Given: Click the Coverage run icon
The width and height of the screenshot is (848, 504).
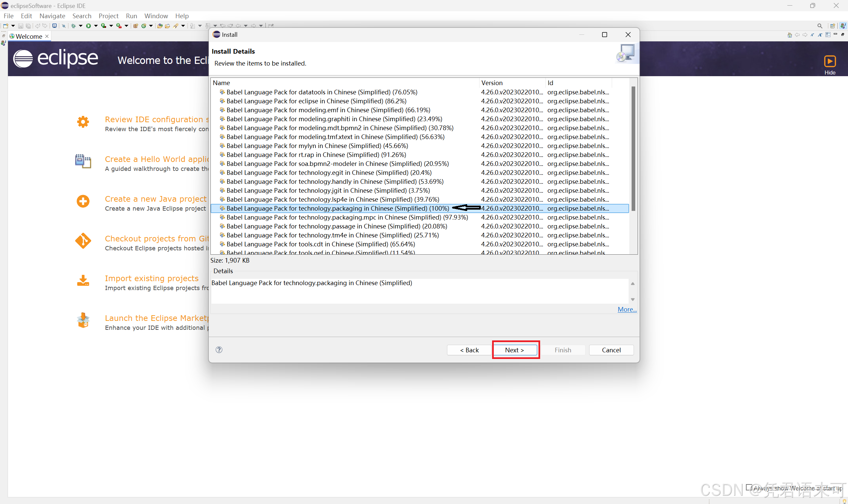Looking at the screenshot, I should (x=104, y=26).
